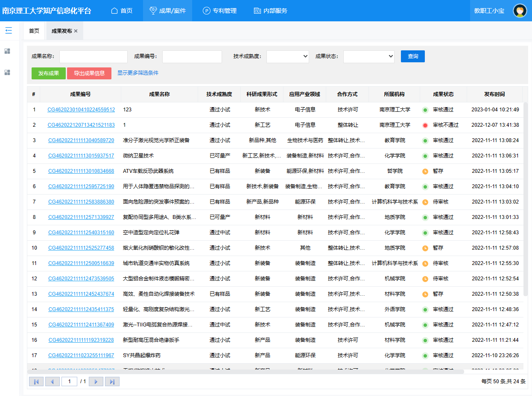
Task: Click green status dot for row 123
Action: [x=425, y=110]
